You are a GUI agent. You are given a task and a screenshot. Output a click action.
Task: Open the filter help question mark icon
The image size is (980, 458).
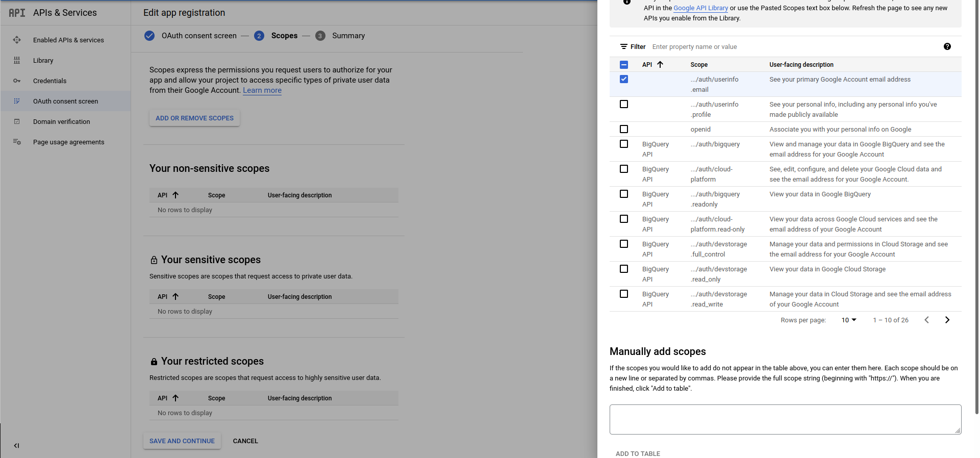pos(947,46)
